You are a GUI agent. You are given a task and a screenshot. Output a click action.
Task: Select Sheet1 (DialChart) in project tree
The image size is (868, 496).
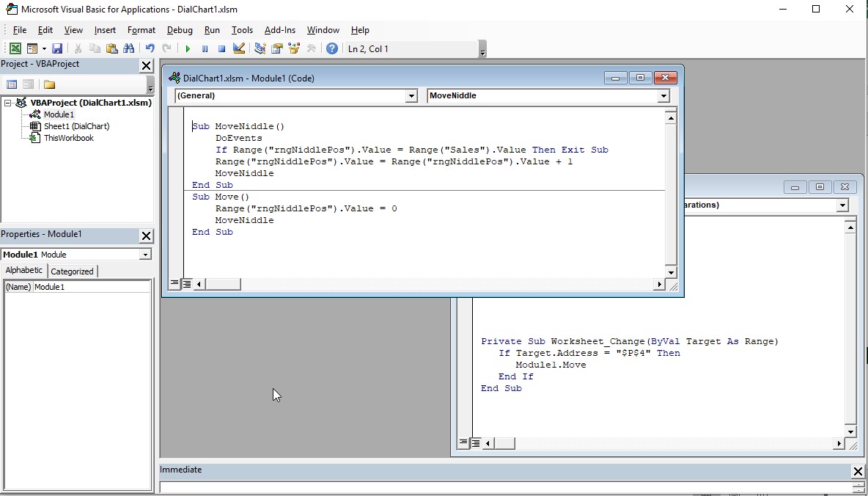click(76, 126)
